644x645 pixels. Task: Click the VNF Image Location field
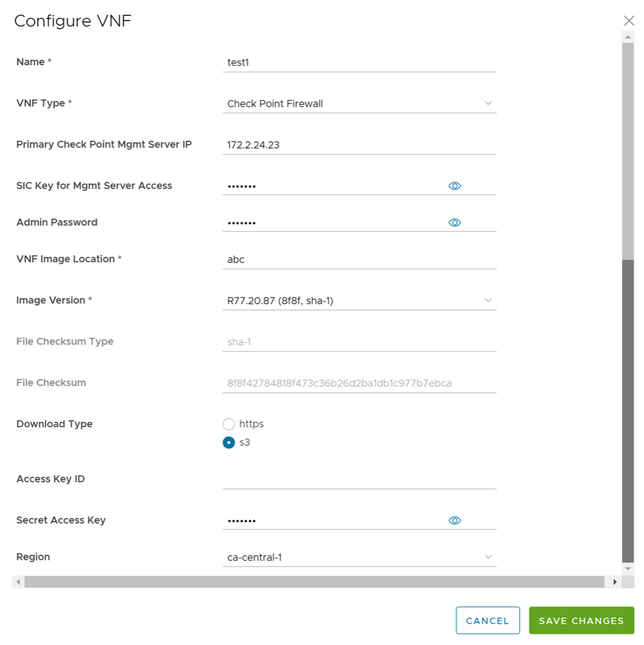point(359,259)
